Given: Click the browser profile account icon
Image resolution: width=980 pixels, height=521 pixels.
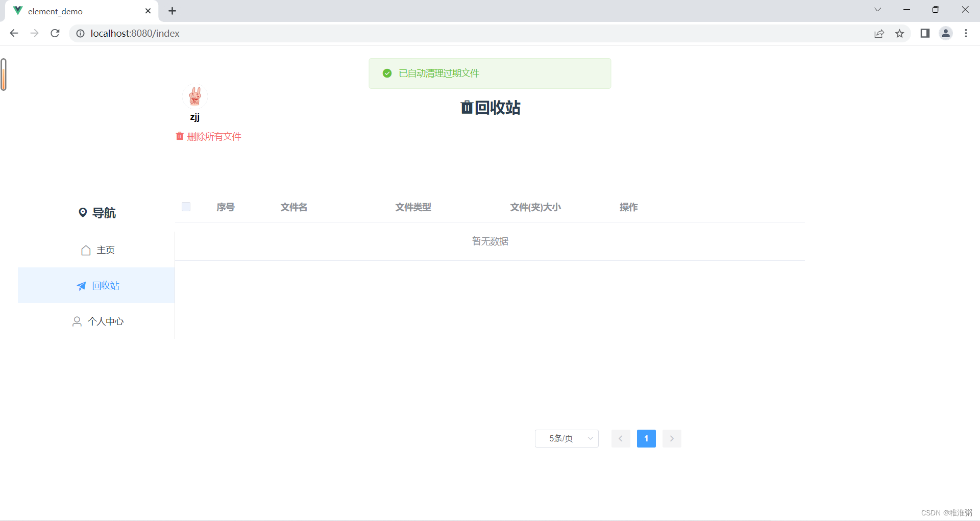Looking at the screenshot, I should coord(946,33).
